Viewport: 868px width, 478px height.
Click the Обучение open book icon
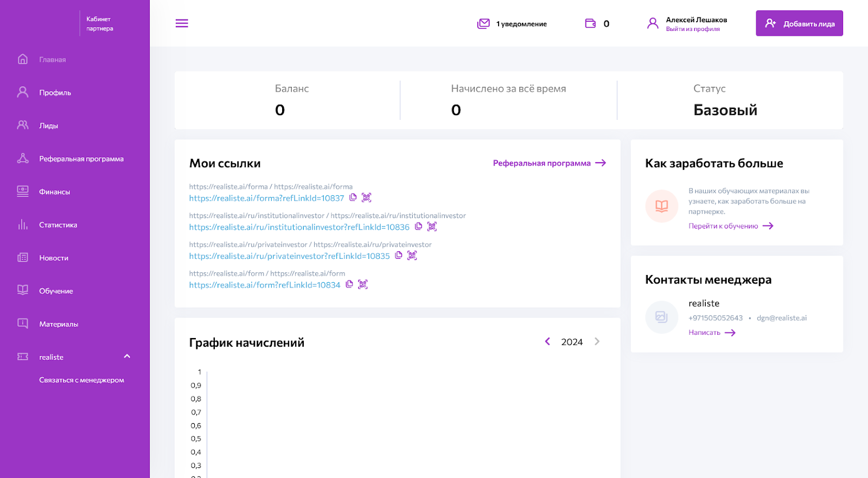pos(23,290)
